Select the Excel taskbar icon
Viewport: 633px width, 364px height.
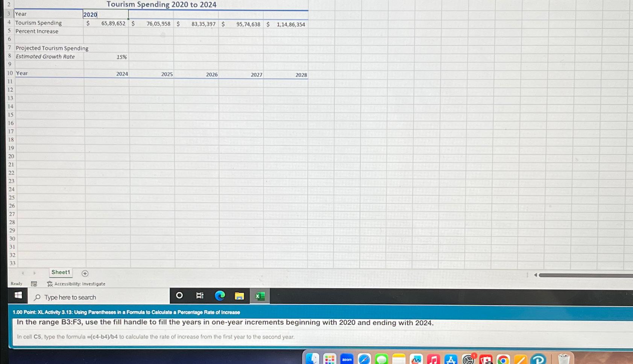tap(260, 296)
